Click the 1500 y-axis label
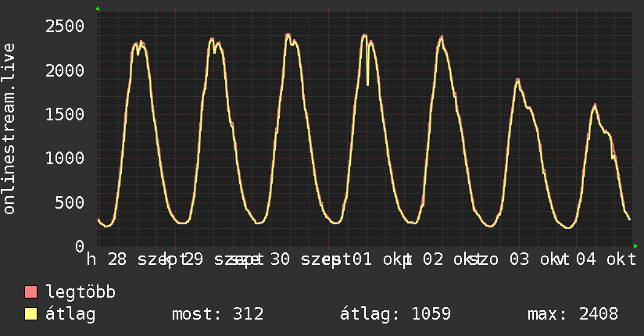Screen dimensions: 644x336 click(x=65, y=115)
